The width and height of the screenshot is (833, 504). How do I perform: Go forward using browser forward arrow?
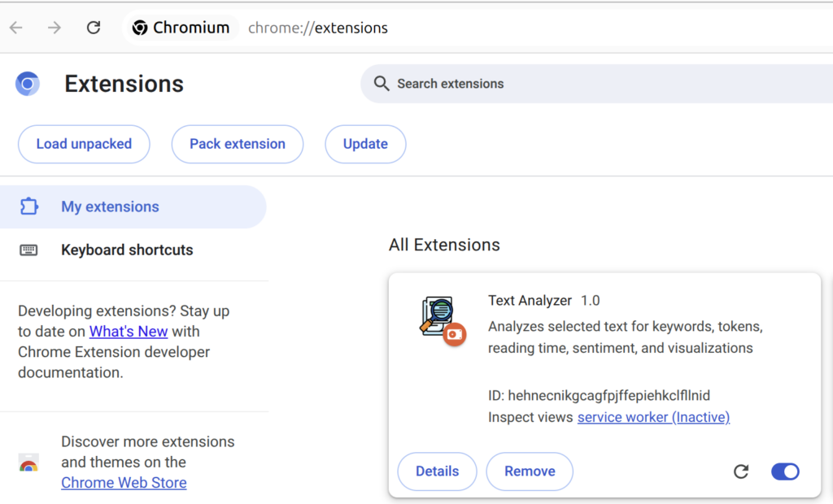(55, 28)
